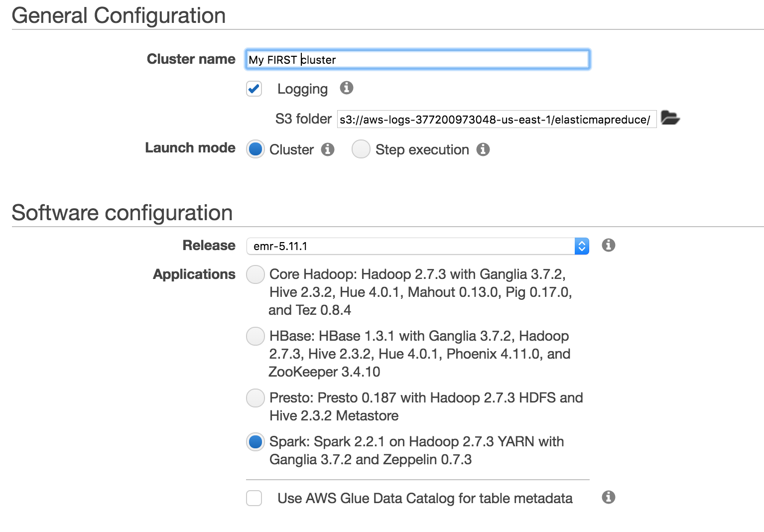The height and width of the screenshot is (532, 764).
Task: Click 'Use AWS Glue Data Catalog for table metadata' text
Action: 425,498
